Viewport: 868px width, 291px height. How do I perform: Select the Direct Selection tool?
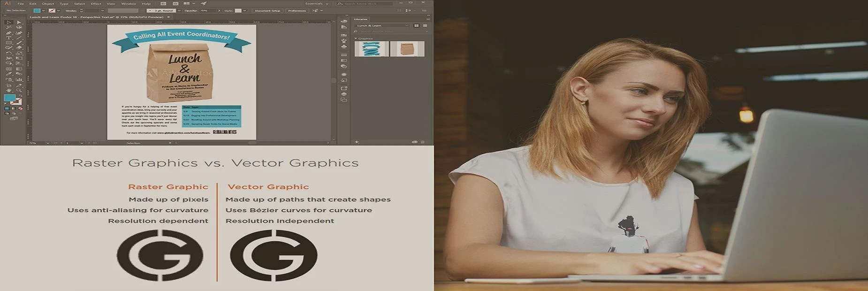click(x=19, y=22)
